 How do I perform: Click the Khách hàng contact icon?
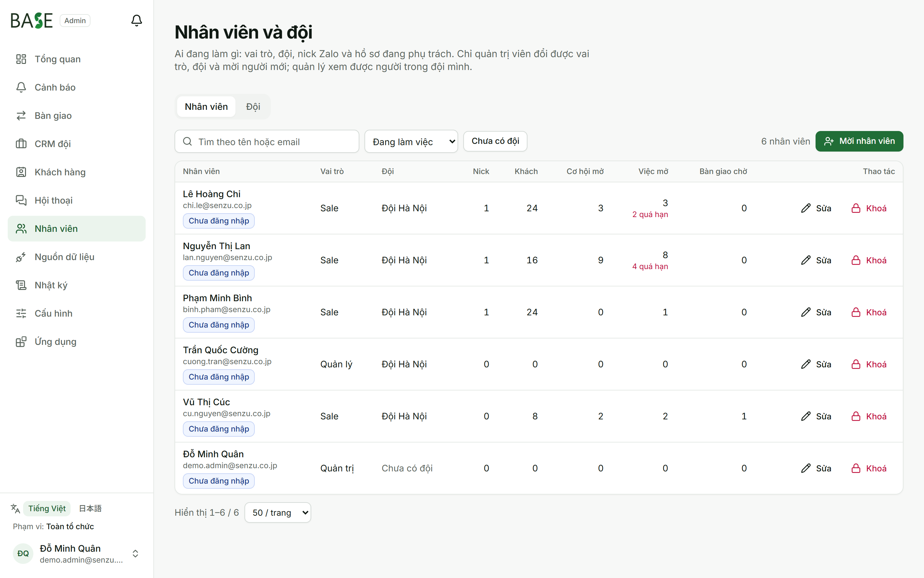click(x=21, y=172)
